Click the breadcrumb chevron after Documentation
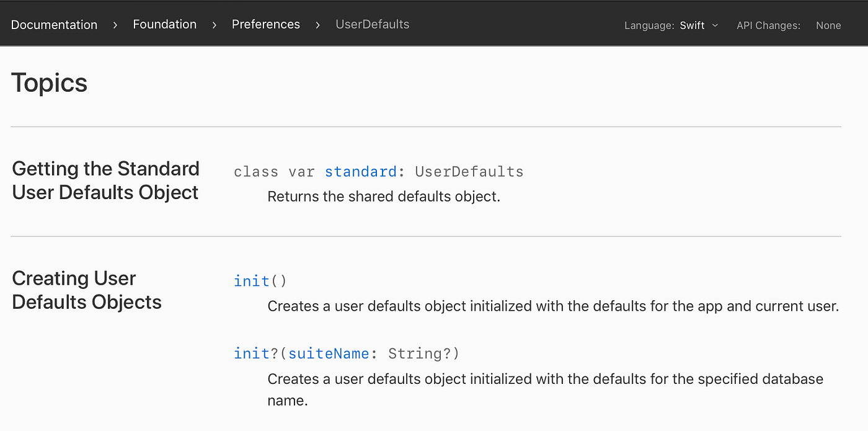This screenshot has width=868, height=431. (115, 25)
